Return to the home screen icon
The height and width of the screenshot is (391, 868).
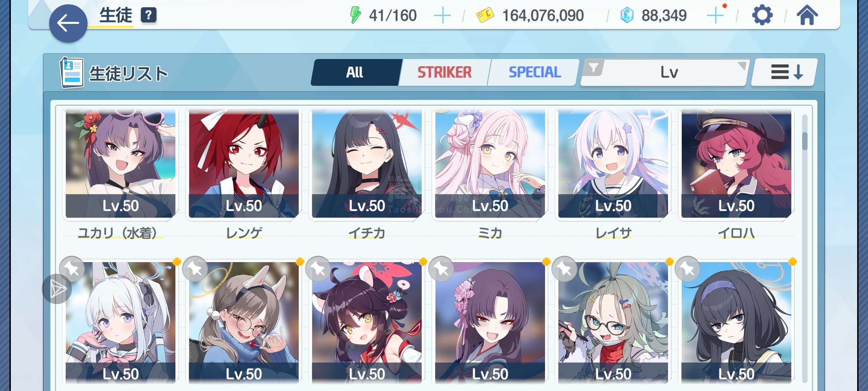point(807,15)
